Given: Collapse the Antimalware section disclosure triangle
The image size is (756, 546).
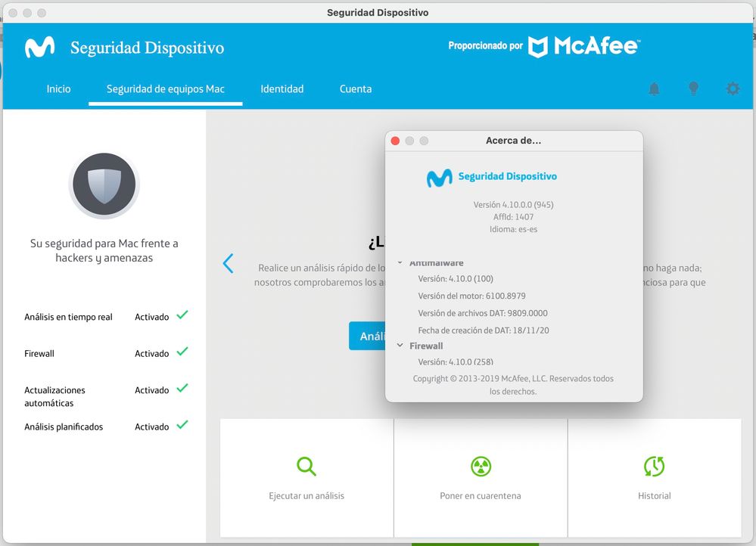Looking at the screenshot, I should (400, 263).
